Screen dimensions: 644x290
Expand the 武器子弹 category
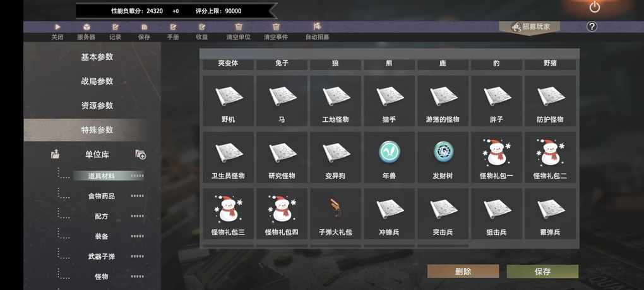point(102,257)
